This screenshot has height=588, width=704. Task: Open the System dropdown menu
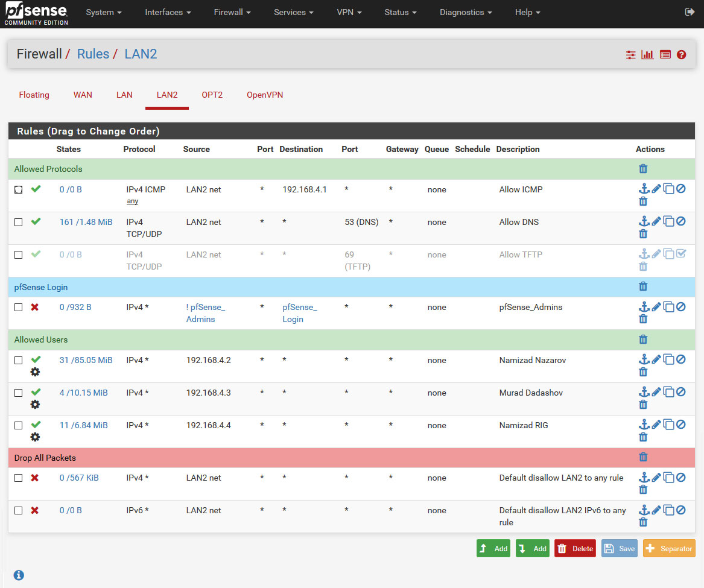104,13
